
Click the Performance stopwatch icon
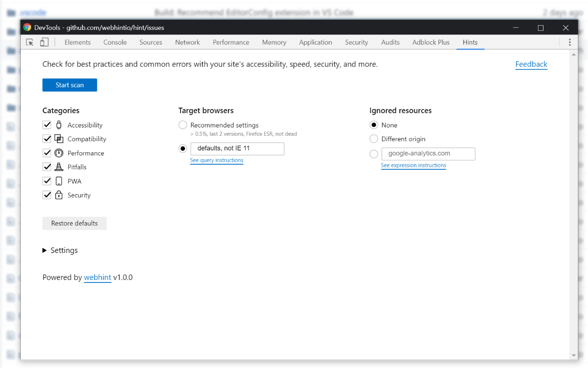coord(58,153)
